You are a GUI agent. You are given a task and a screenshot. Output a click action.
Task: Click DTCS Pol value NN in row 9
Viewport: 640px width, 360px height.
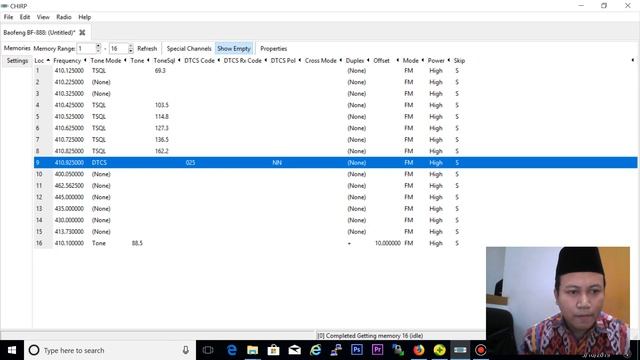[x=277, y=162]
